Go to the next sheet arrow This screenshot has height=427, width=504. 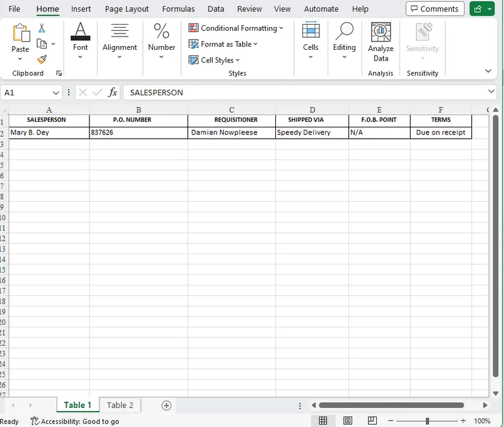coord(30,405)
